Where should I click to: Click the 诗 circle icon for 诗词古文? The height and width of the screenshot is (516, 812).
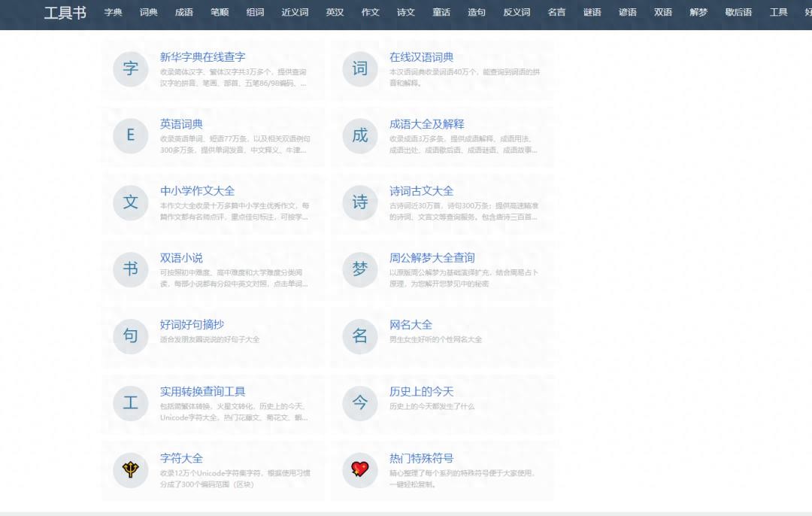(x=359, y=203)
